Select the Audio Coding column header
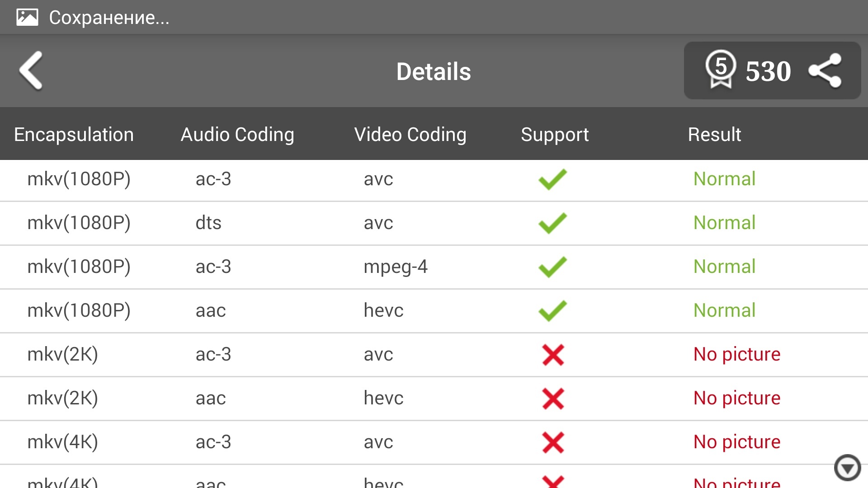 pos(237,134)
